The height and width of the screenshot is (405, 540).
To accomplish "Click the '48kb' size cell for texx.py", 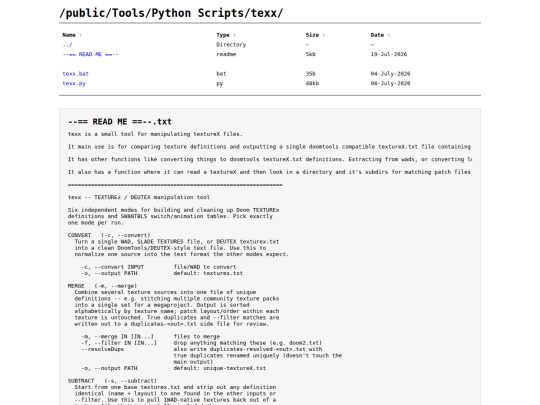I will (312, 83).
